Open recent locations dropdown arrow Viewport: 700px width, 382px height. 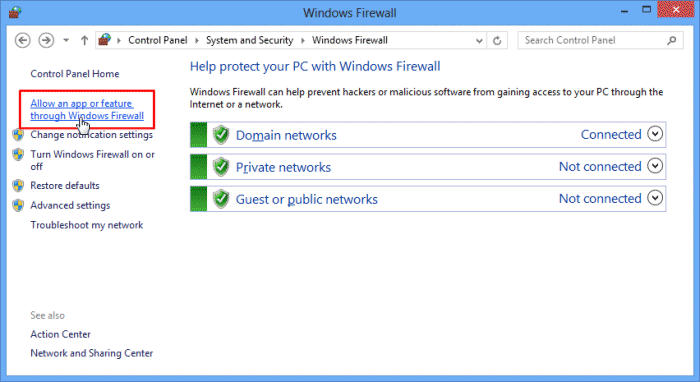(66, 41)
